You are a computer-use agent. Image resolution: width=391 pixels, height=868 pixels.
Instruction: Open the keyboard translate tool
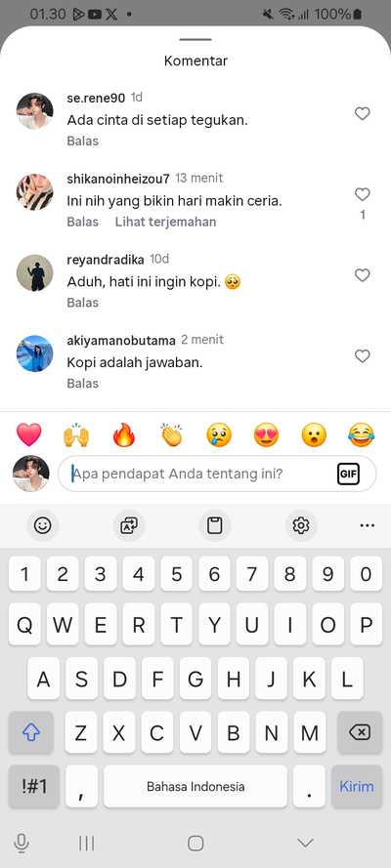[x=129, y=525]
